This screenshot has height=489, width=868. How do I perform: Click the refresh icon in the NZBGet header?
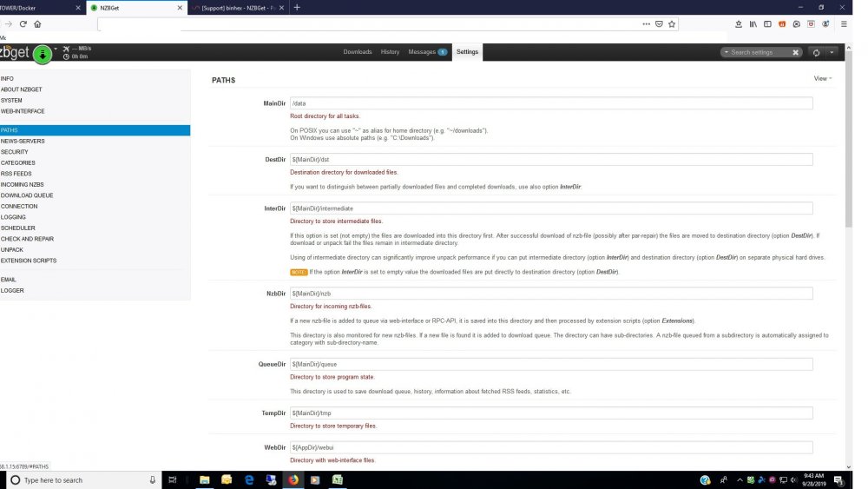click(x=816, y=52)
